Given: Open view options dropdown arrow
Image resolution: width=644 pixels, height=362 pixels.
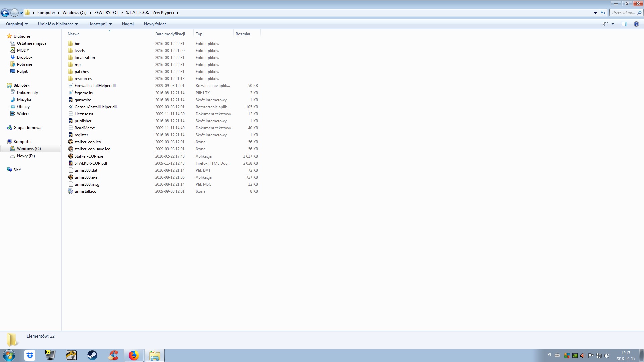Looking at the screenshot, I should tap(613, 24).
